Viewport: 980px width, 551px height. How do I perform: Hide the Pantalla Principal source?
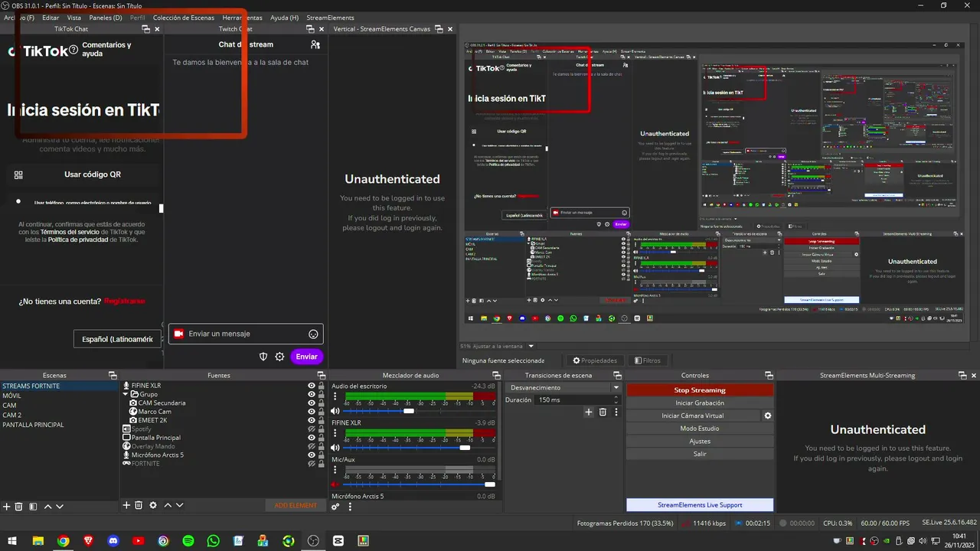(x=312, y=438)
